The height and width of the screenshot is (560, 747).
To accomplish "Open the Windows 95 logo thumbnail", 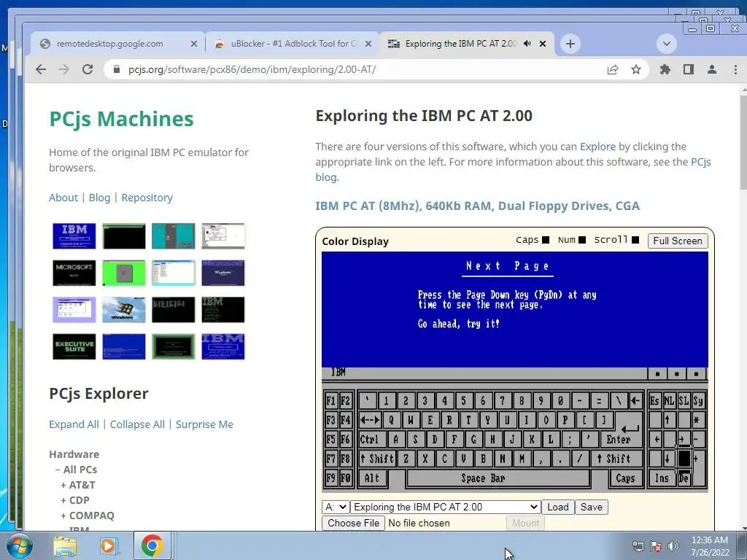I will click(124, 309).
